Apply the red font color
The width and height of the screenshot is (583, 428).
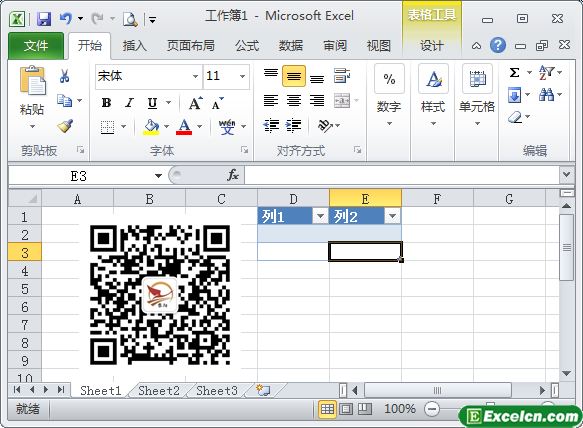pos(184,127)
